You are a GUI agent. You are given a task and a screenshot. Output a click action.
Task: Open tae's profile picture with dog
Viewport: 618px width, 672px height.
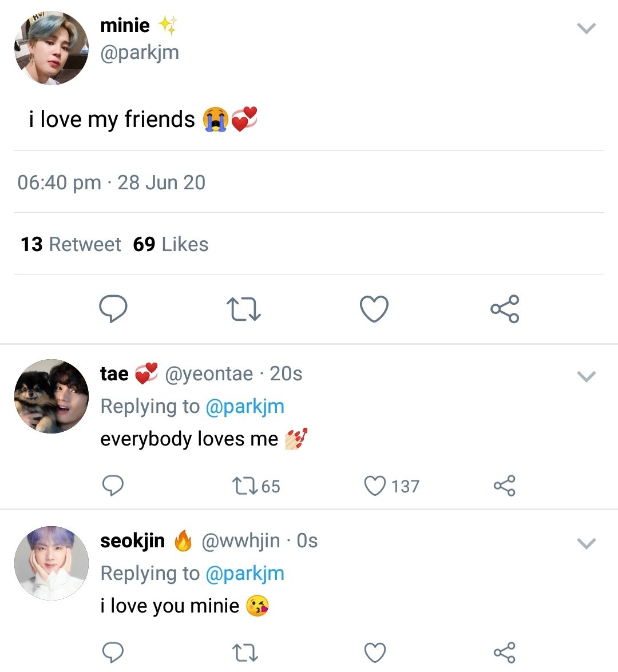[x=51, y=396]
